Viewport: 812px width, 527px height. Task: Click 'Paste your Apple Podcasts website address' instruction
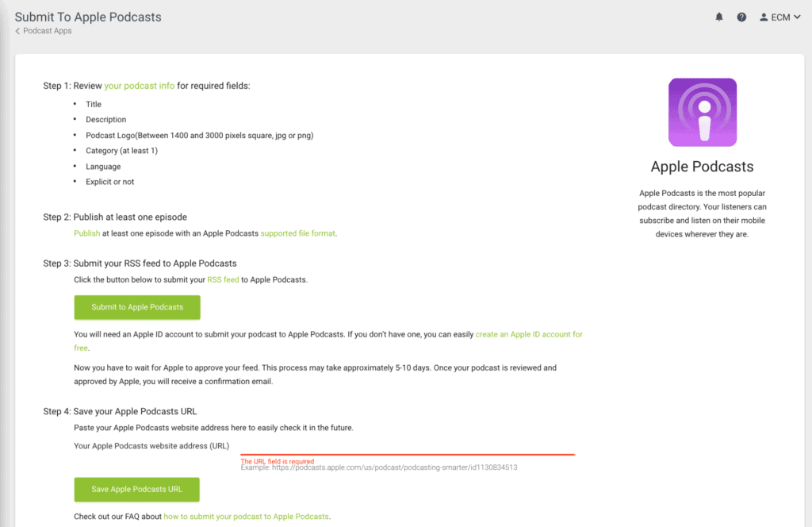[x=213, y=428]
